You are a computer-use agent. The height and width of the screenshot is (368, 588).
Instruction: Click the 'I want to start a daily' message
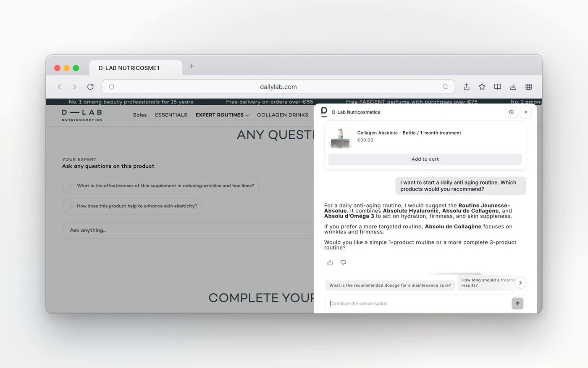click(x=461, y=186)
